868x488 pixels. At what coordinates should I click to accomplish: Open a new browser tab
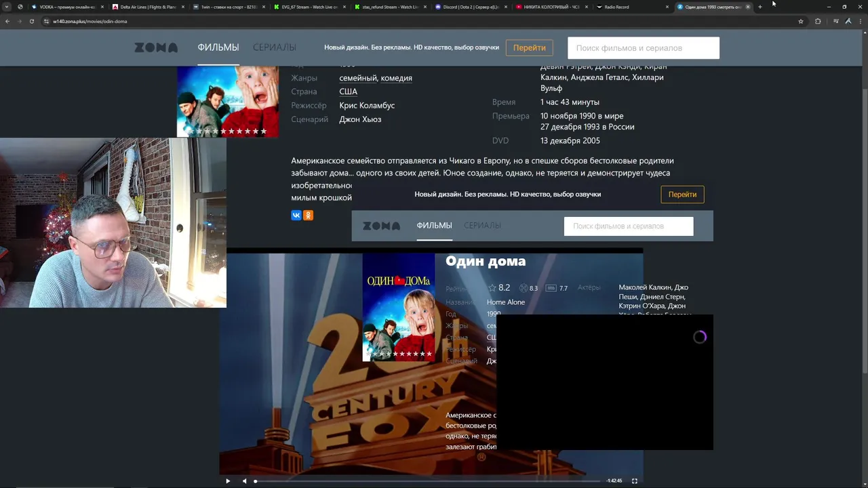click(760, 7)
